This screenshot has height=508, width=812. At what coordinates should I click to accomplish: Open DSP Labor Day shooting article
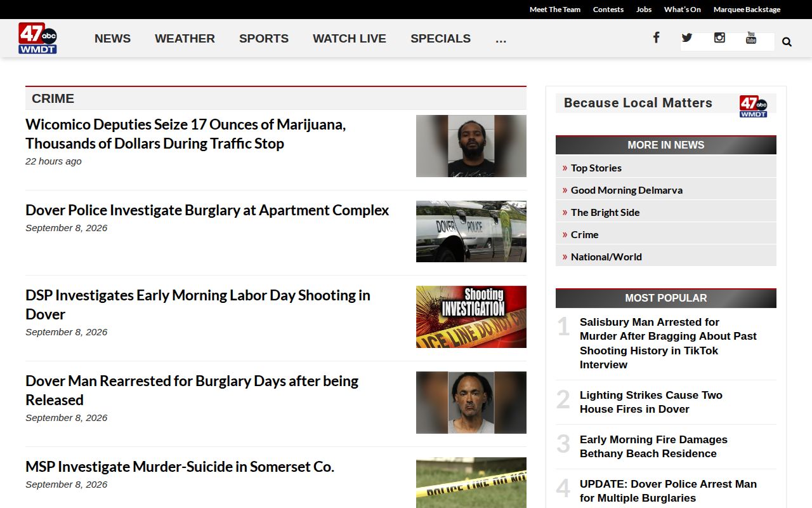pyautogui.click(x=197, y=305)
